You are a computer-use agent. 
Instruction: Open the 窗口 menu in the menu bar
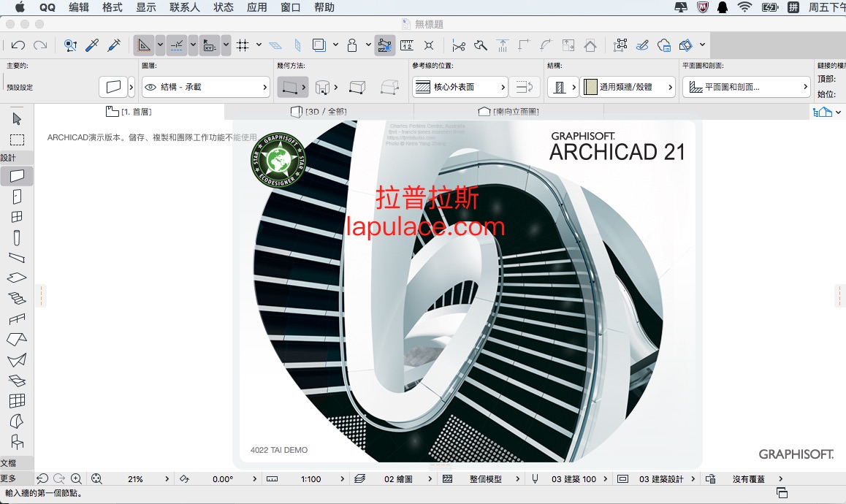(290, 7)
